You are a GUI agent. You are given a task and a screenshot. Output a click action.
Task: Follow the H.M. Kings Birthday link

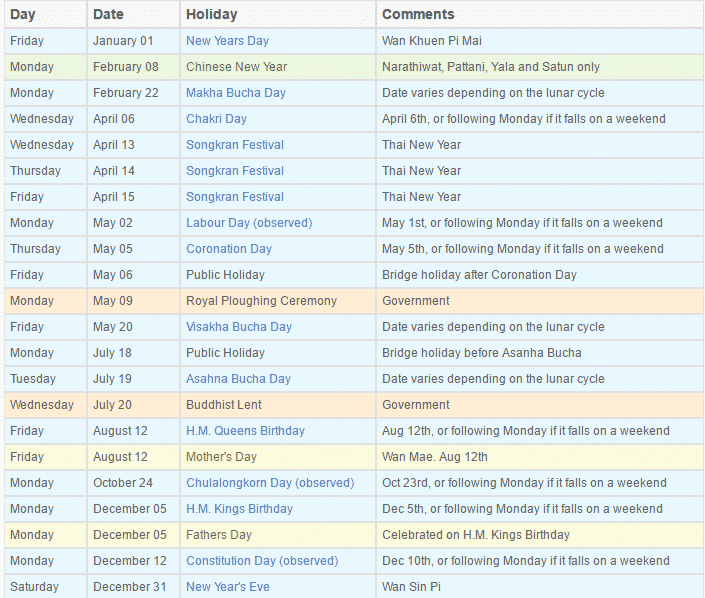(239, 509)
